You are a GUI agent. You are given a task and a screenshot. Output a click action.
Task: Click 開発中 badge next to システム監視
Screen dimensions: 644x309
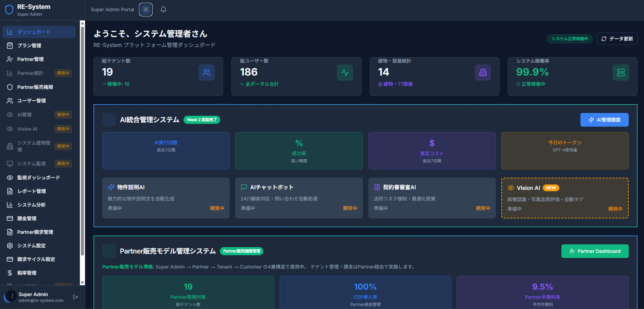coord(63,164)
